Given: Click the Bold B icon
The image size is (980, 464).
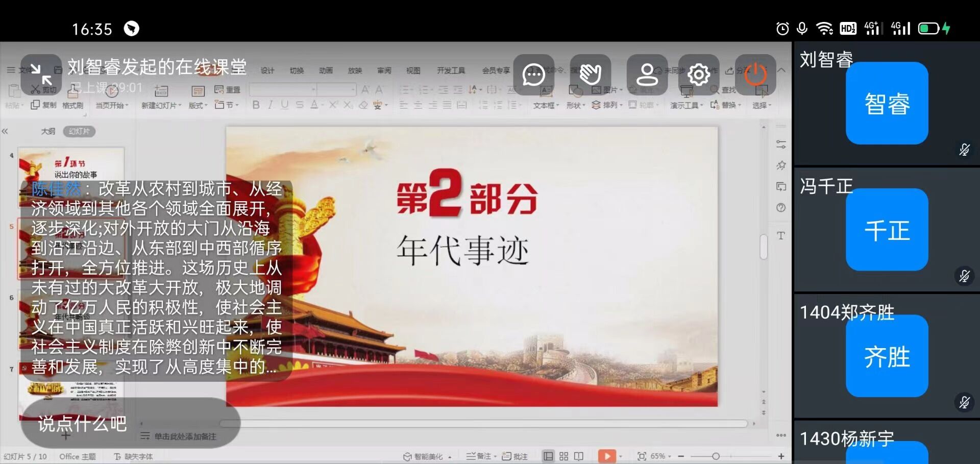Looking at the screenshot, I should [x=256, y=105].
